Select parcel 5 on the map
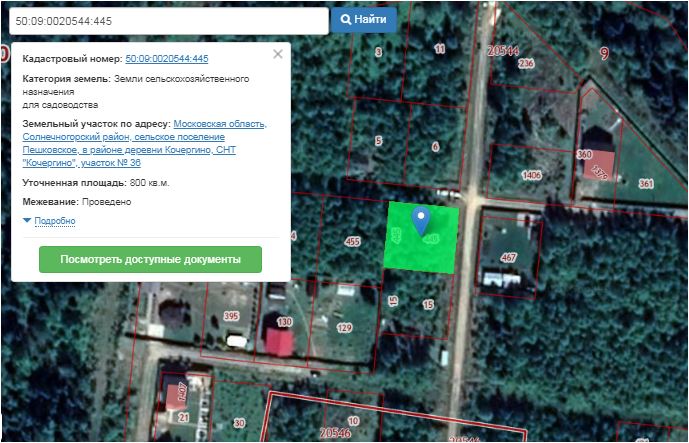689x443 pixels. pyautogui.click(x=378, y=140)
